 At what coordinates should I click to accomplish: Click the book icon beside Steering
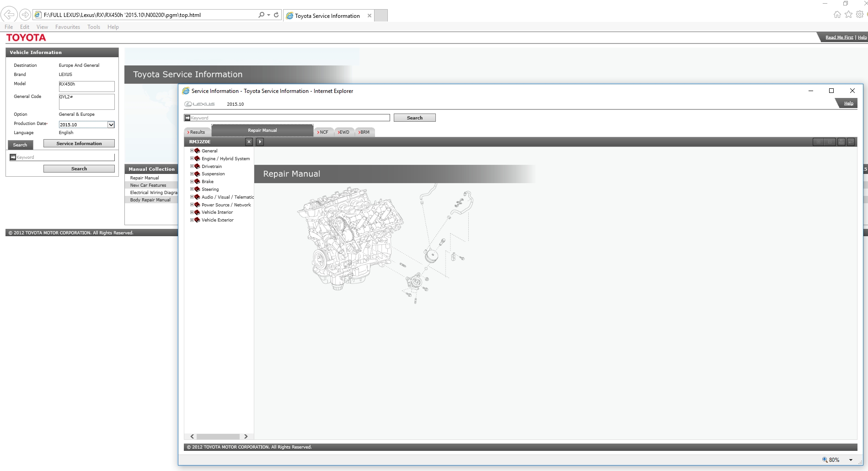pyautogui.click(x=197, y=189)
